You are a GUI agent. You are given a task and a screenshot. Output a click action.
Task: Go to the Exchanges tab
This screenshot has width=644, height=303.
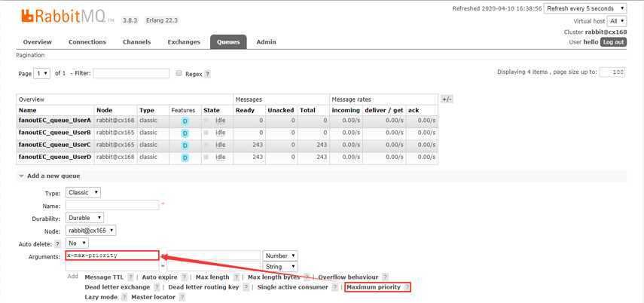click(x=184, y=42)
